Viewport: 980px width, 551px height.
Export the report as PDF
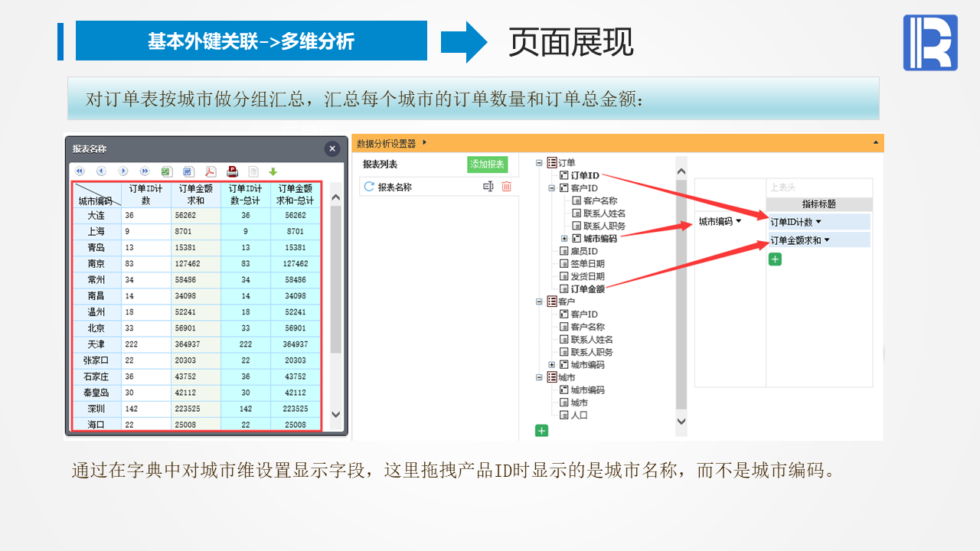210,171
